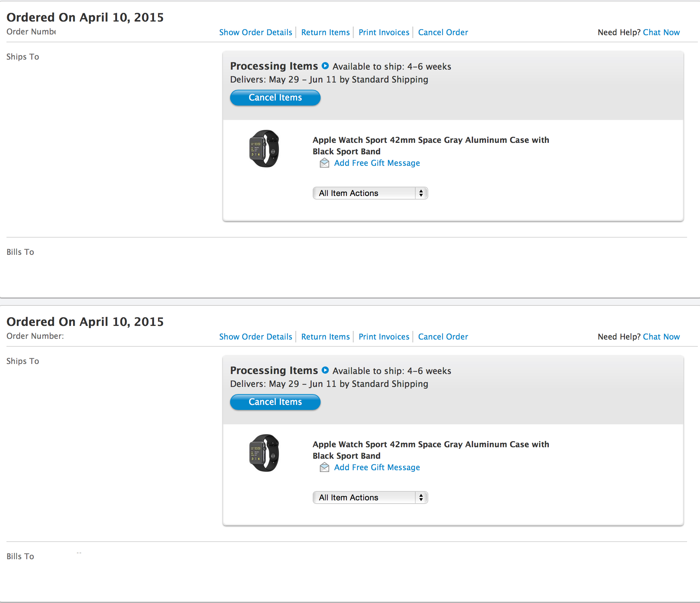Select Print Invoices in the second order
The height and width of the screenshot is (603, 700).
[x=384, y=337]
